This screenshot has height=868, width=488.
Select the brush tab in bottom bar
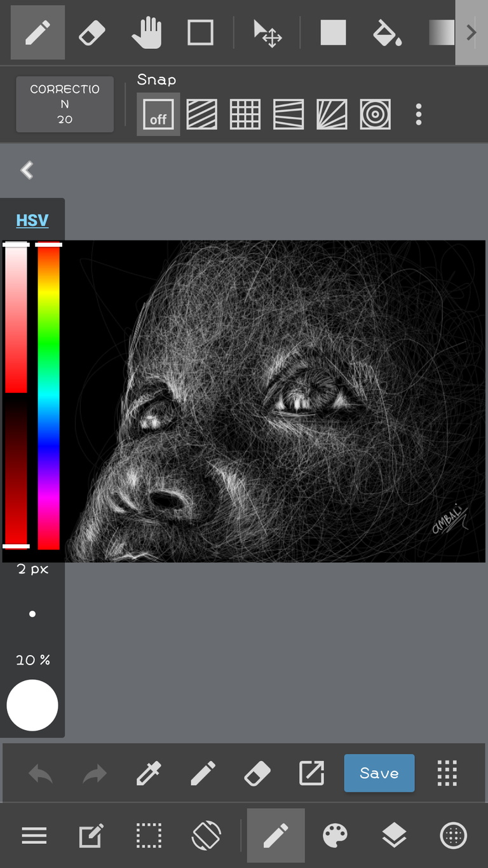tap(276, 836)
